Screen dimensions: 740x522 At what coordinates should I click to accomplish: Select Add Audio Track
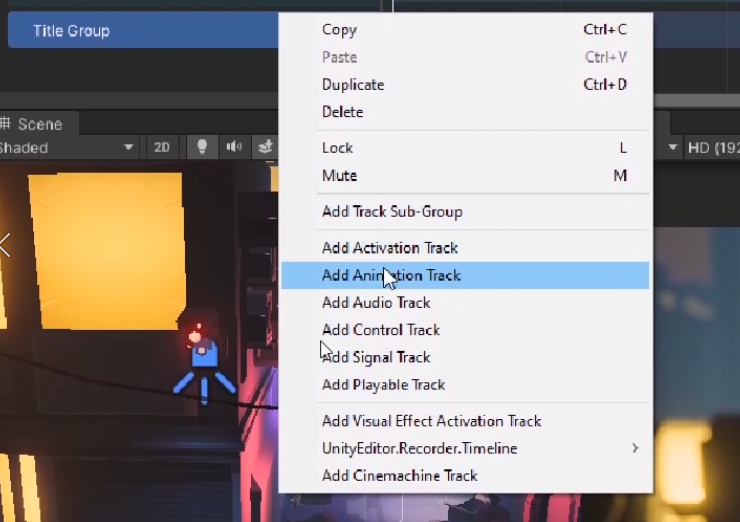(376, 303)
